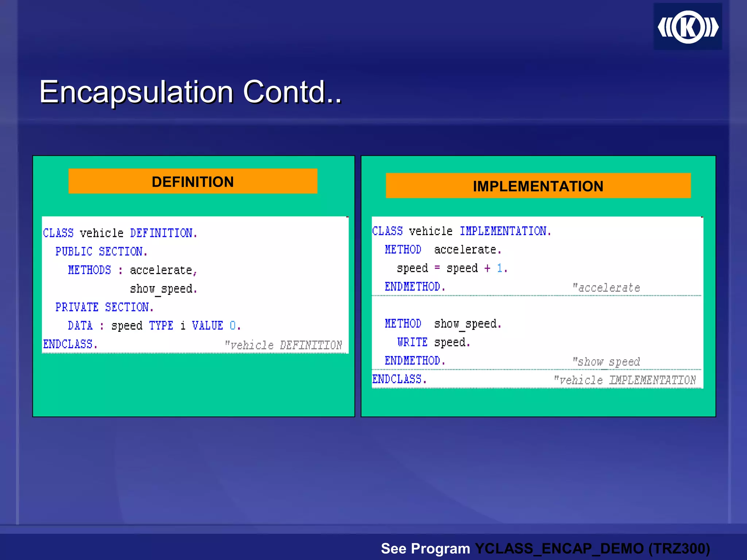This screenshot has height=560, width=747.
Task: Click the 'METHOD show_speed.' line
Action: coord(443,324)
